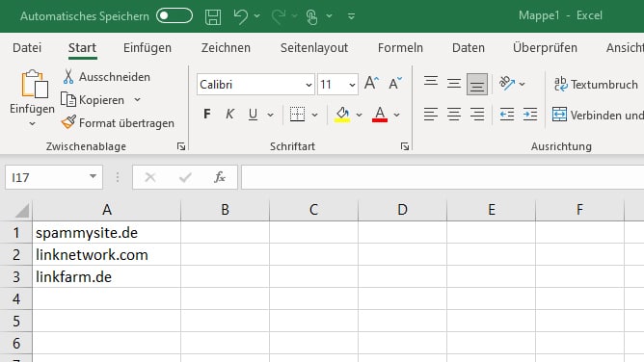644x362 pixels.
Task: Open the Datei menu
Action: (x=27, y=47)
